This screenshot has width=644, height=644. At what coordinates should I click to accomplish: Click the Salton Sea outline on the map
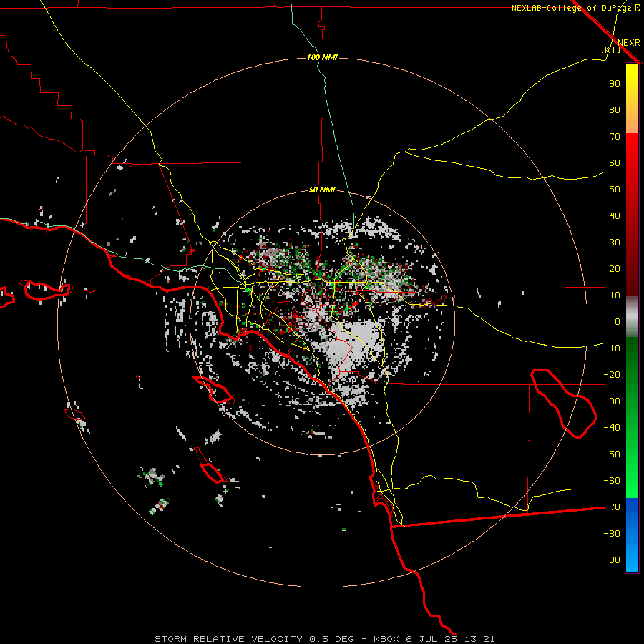click(x=564, y=404)
